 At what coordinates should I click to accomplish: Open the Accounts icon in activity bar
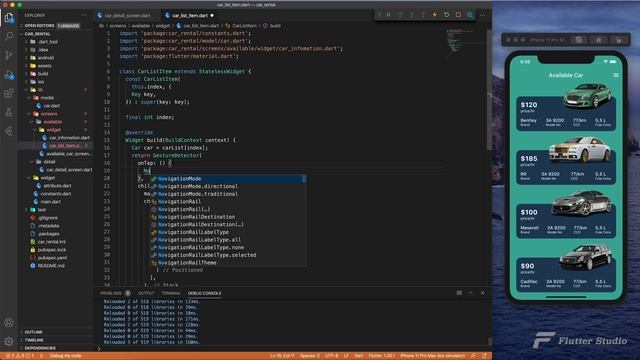9,323
